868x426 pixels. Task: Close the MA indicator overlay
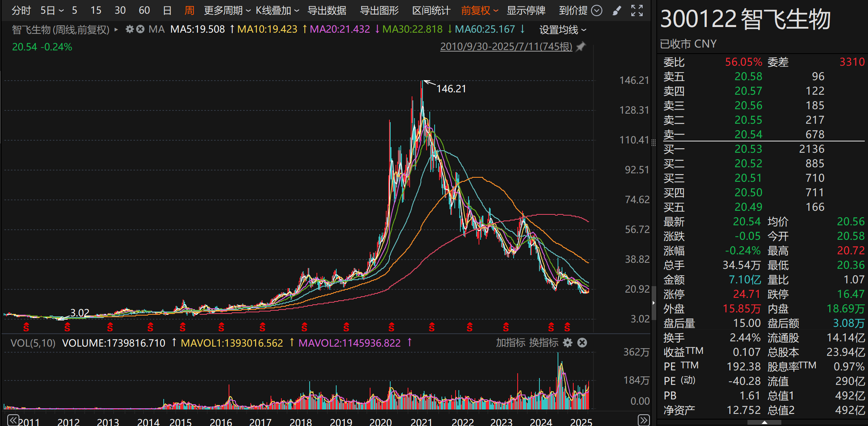(140, 29)
